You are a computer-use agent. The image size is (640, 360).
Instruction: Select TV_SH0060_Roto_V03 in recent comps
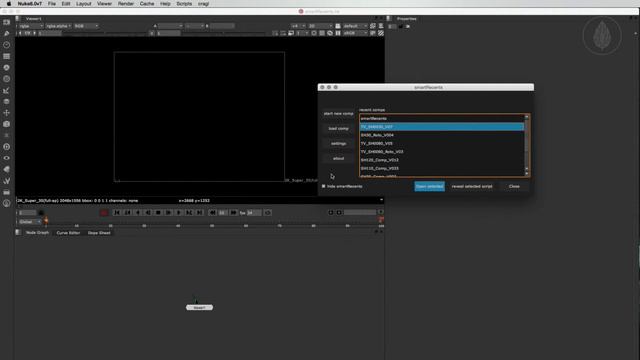(442, 151)
